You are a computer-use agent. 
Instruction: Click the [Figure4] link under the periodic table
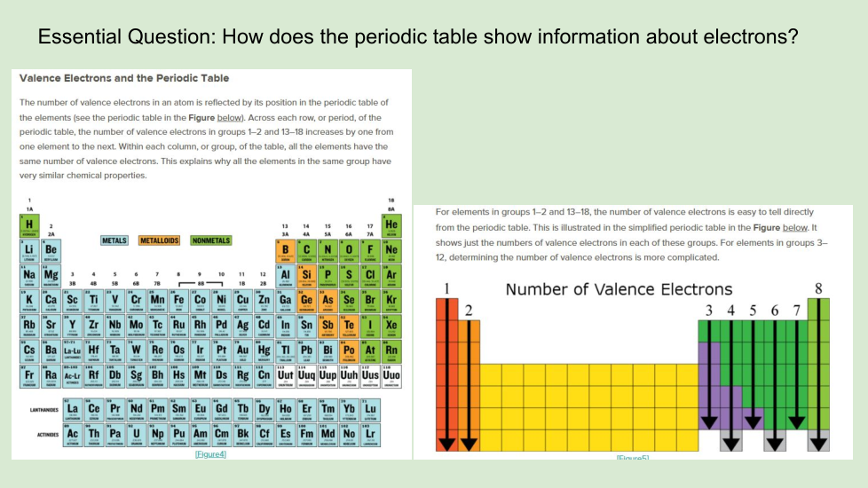tap(210, 453)
